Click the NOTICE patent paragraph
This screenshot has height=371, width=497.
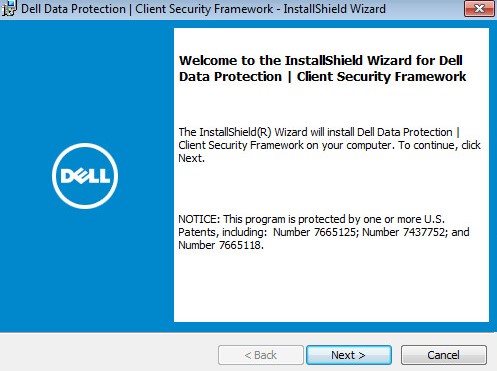(324, 232)
